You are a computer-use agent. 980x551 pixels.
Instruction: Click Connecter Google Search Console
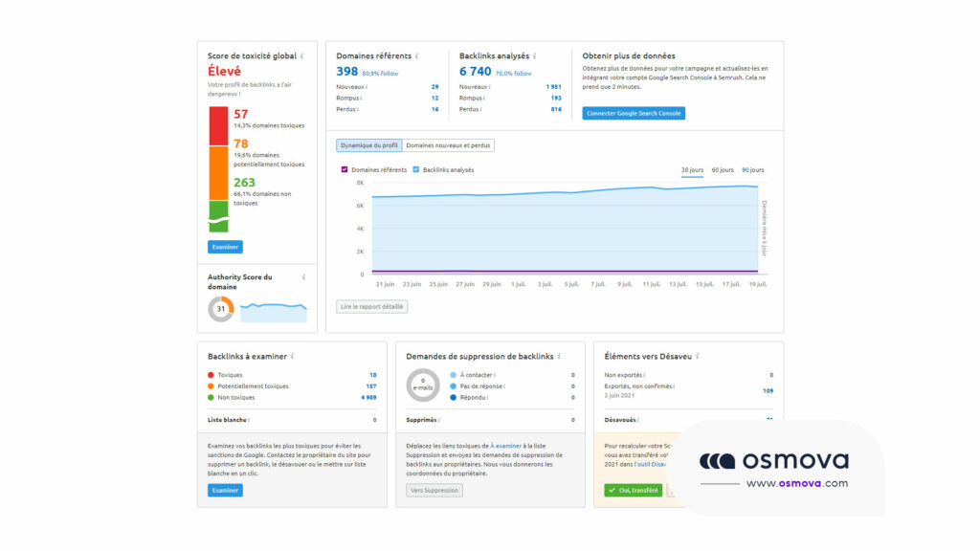click(x=635, y=113)
